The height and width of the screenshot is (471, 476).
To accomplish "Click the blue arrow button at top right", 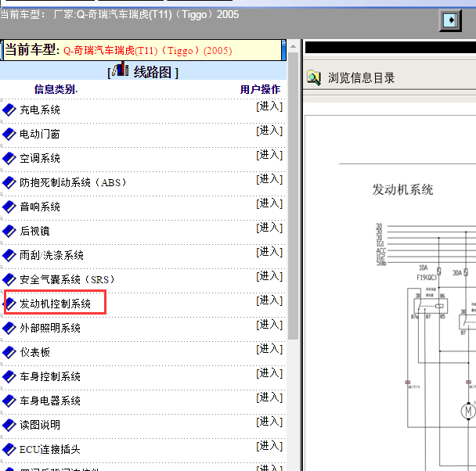I will 450,20.
